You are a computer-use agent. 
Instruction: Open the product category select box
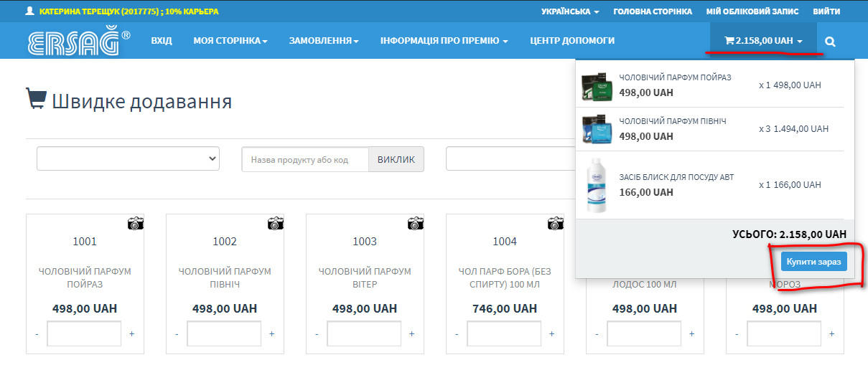[128, 158]
